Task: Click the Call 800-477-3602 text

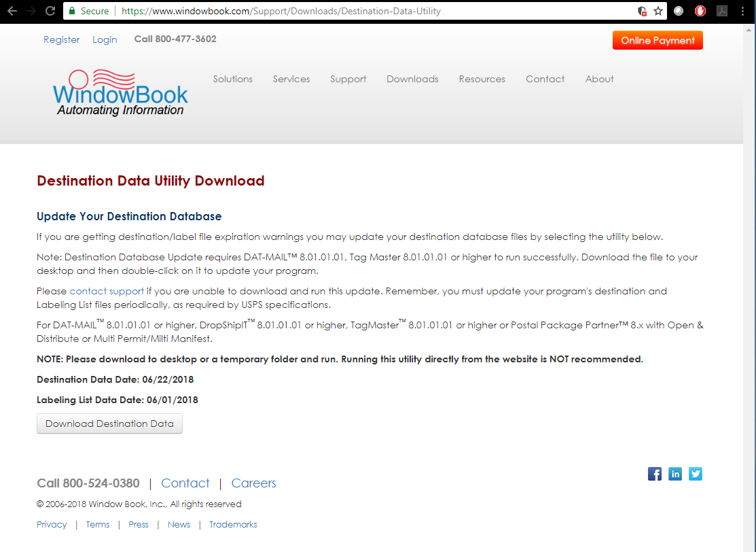Action: click(175, 39)
